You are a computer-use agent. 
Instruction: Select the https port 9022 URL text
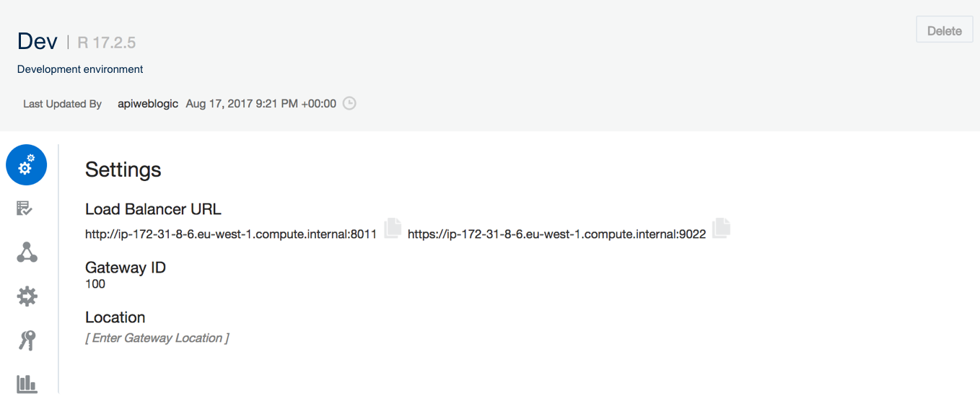[556, 234]
